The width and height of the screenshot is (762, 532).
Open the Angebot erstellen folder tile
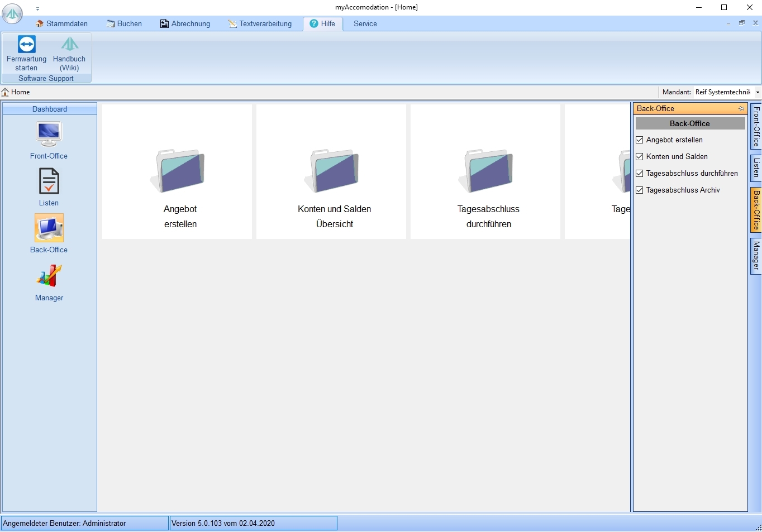[x=180, y=171]
